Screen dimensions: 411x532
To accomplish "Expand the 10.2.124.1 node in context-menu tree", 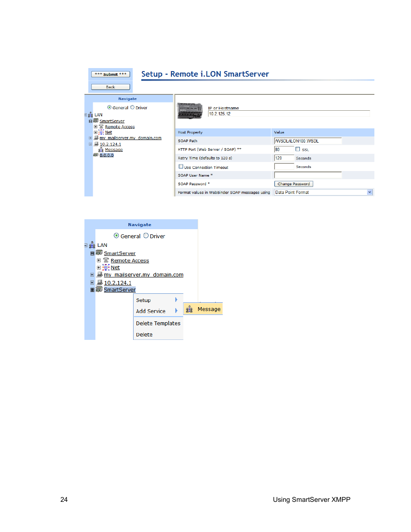I will click(92, 283).
